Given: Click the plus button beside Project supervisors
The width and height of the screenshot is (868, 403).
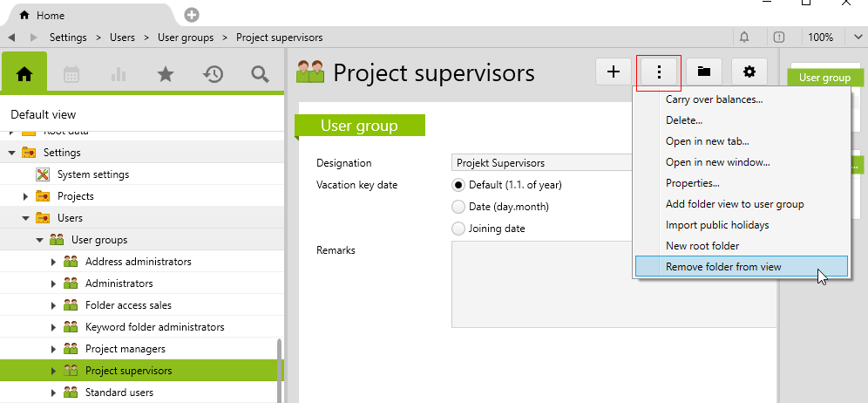Looking at the screenshot, I should pyautogui.click(x=614, y=72).
